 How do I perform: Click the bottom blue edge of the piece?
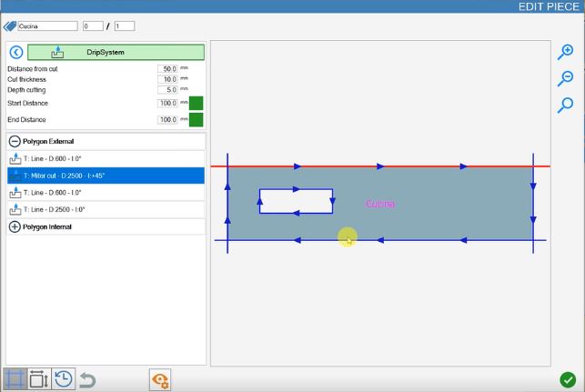[380, 240]
